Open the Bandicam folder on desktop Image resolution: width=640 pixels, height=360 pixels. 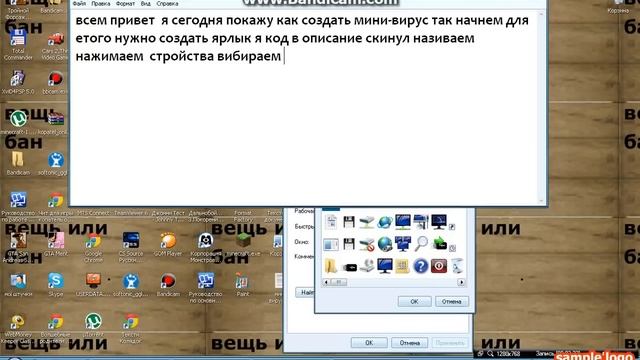18,163
